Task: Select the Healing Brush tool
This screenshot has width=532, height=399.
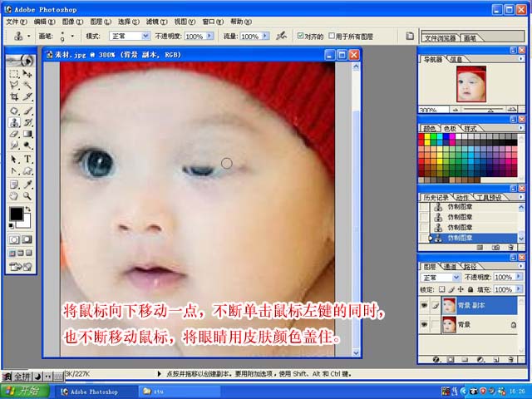Action: pyautogui.click(x=14, y=111)
